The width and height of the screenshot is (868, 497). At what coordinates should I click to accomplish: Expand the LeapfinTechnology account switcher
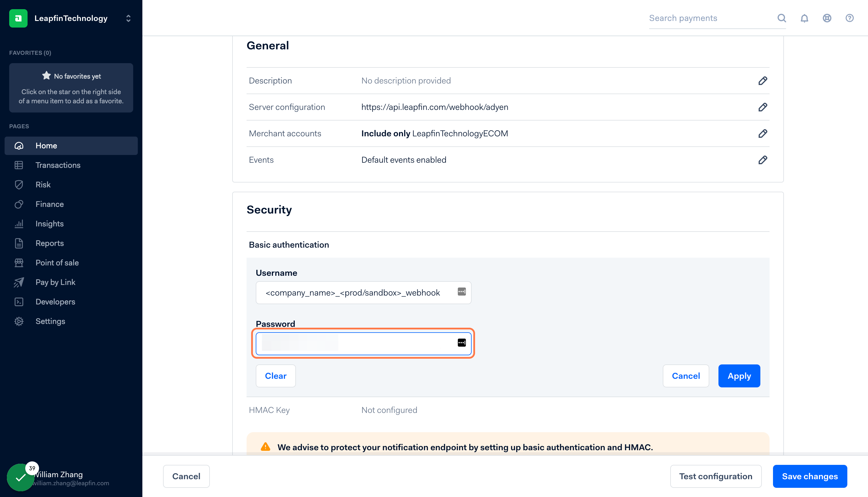(x=128, y=18)
